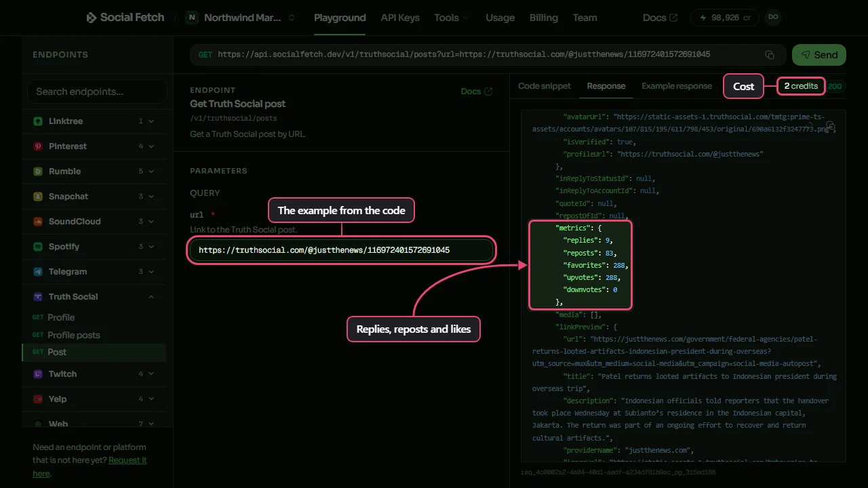Click the url parameter input field
The image size is (868, 488).
(341, 250)
